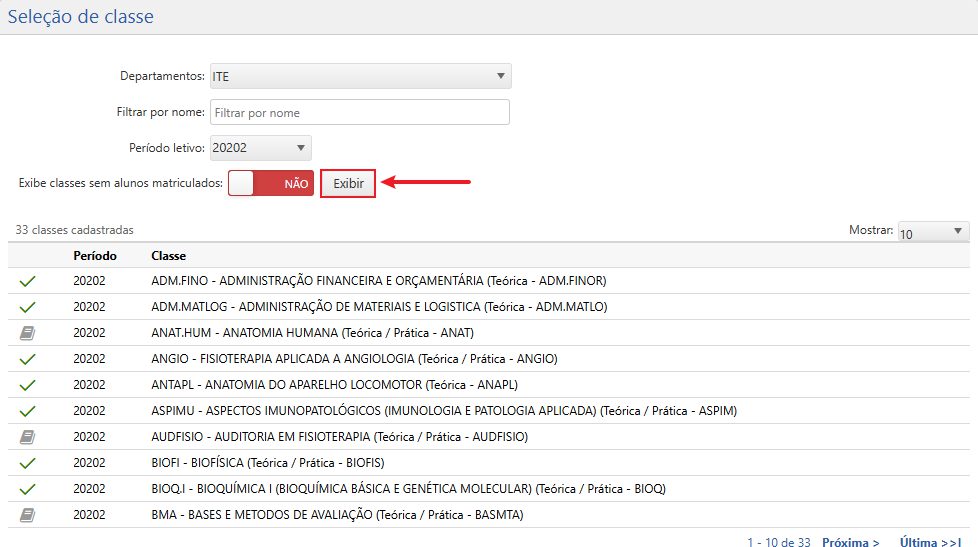Click the 'Seleção de classe' page title

tap(80, 17)
